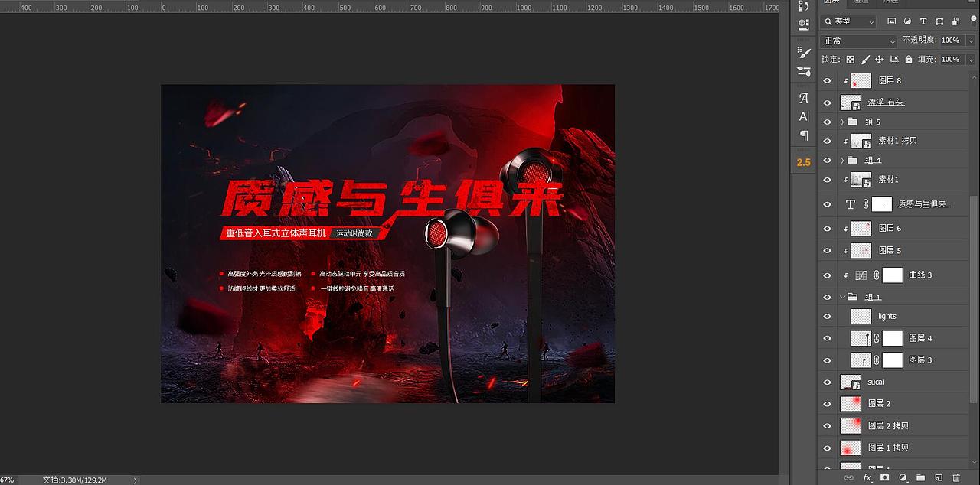
Task: Filter layers by type (T) icon
Action: coord(923,21)
